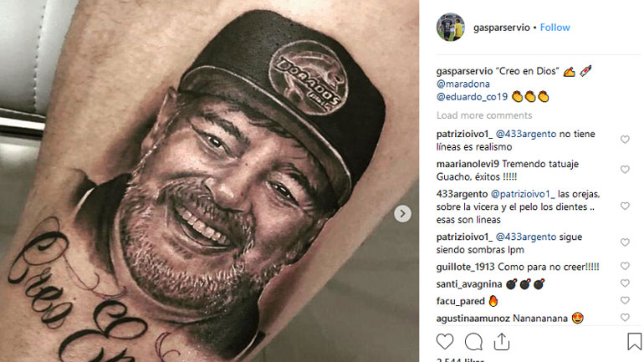Open the @433argento mention in the first comment
Screen dimensions: 644x362
click(526, 134)
